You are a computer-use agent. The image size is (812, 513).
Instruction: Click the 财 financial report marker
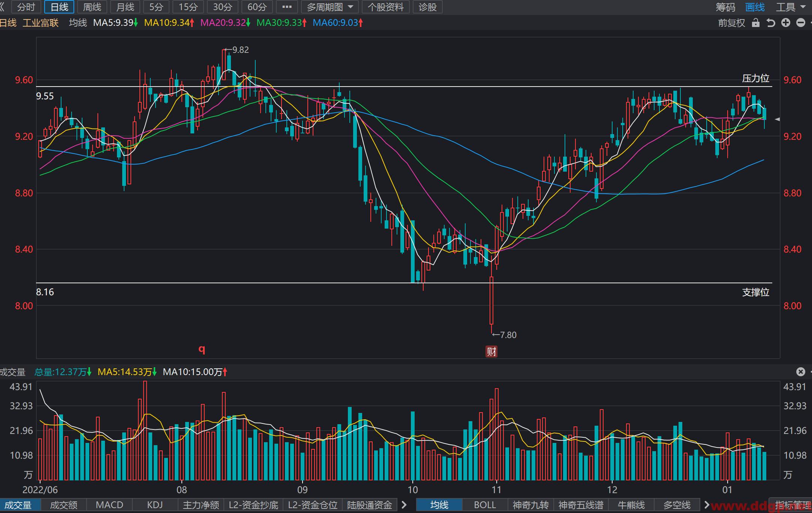(491, 351)
